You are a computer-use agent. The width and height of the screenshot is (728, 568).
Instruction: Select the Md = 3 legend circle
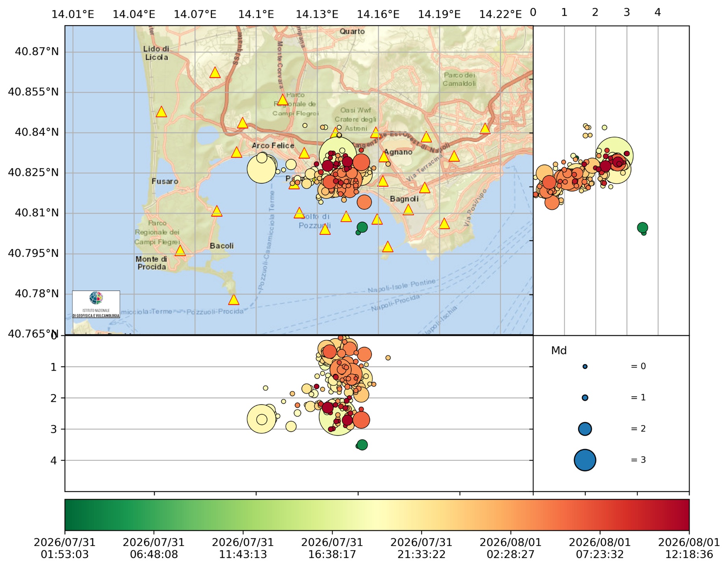click(x=585, y=460)
